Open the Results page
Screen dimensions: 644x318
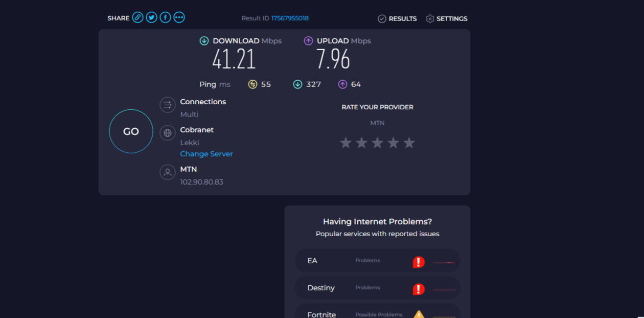pyautogui.click(x=397, y=19)
